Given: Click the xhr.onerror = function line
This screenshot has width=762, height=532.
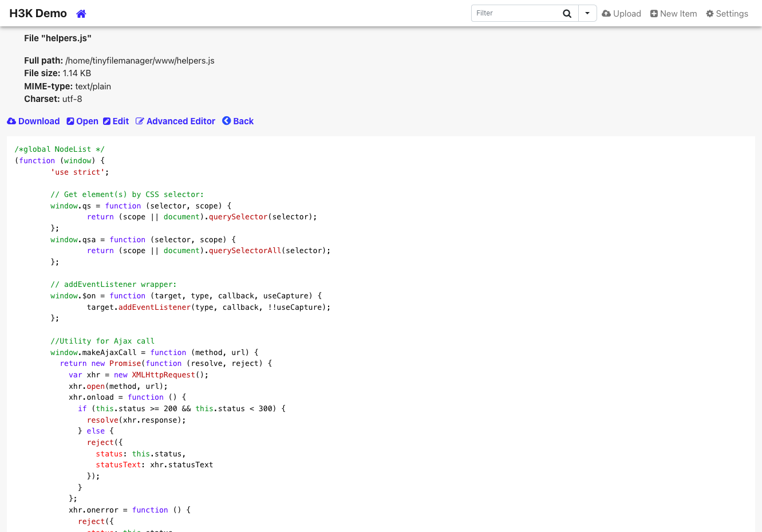Looking at the screenshot, I should click(130, 510).
